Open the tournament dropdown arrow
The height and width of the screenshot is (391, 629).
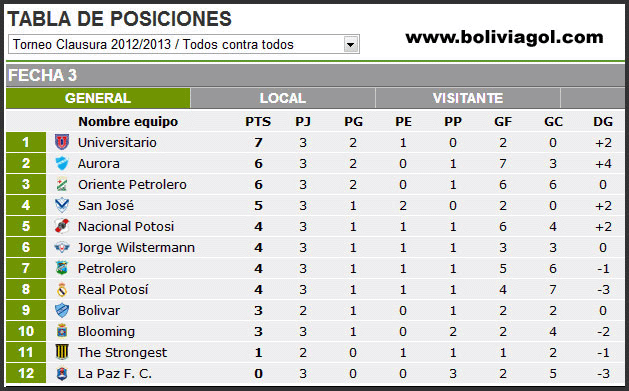click(x=350, y=45)
